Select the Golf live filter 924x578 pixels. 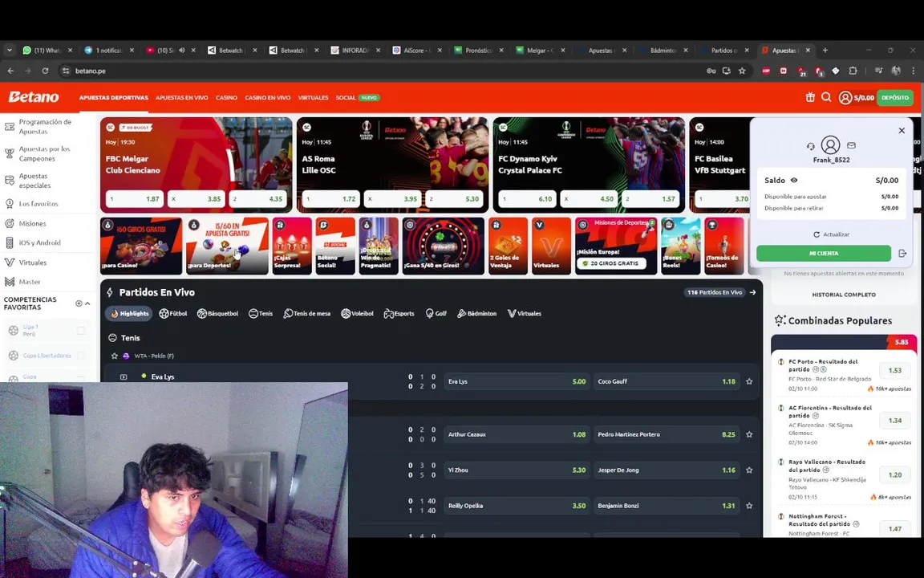[436, 314]
